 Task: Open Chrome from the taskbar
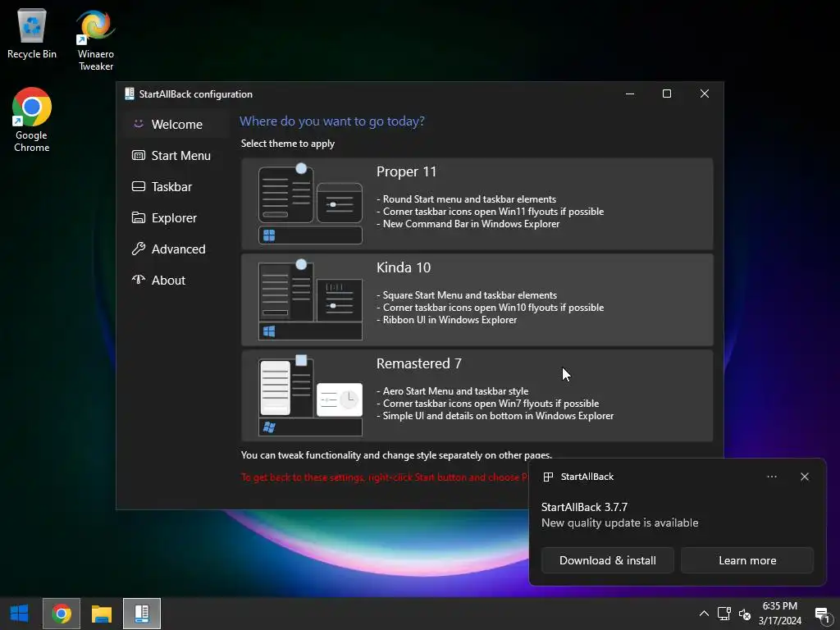[62, 614]
